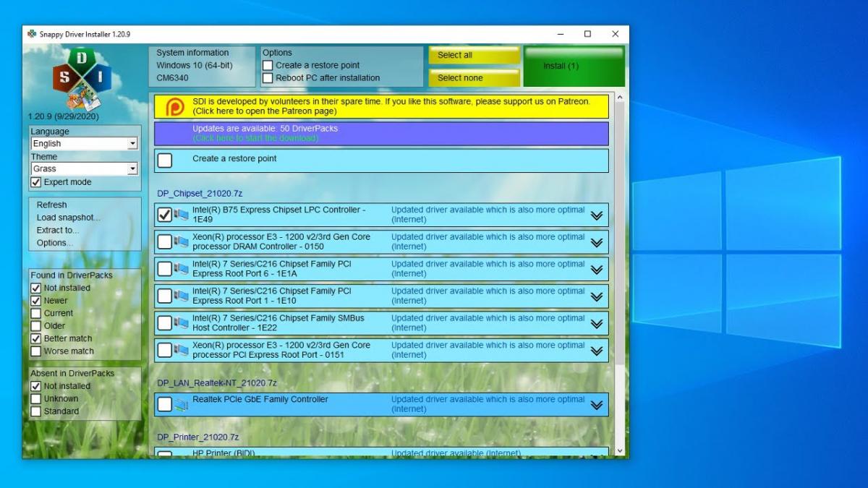Image resolution: width=868 pixels, height=488 pixels.
Task: Click device icon beside Intel B75 LPC Controller
Action: tap(181, 215)
